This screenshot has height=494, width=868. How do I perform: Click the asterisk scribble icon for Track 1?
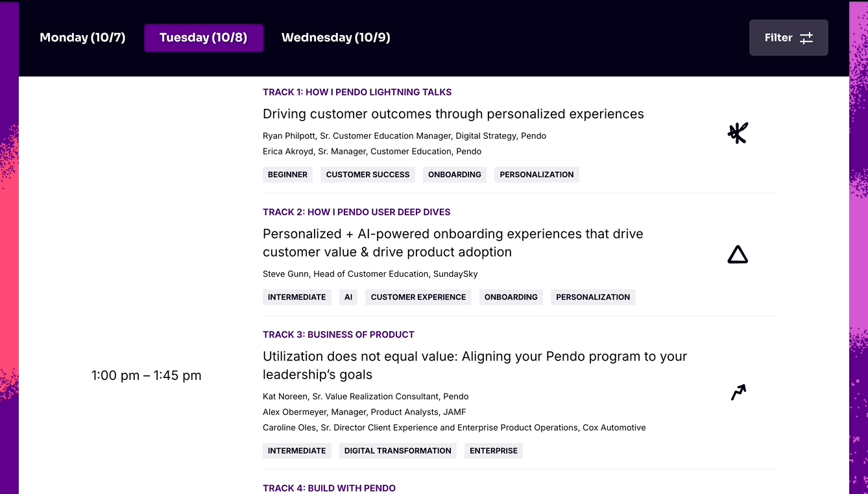click(x=738, y=133)
